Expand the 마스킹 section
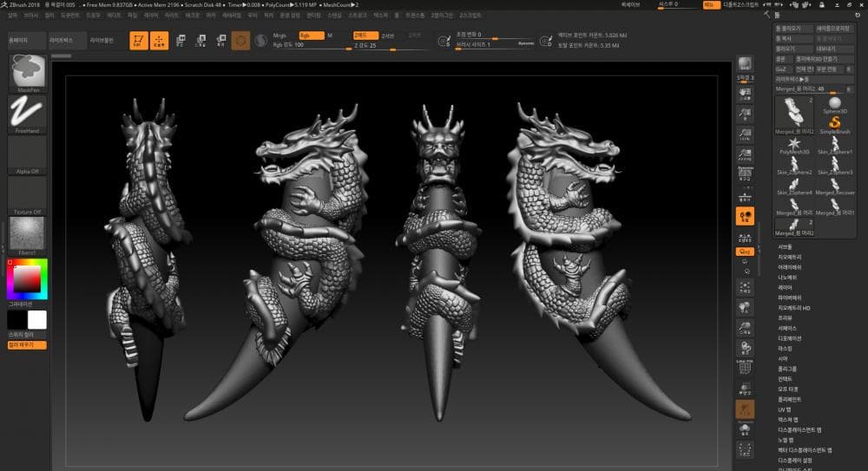The image size is (868, 471). click(x=785, y=349)
